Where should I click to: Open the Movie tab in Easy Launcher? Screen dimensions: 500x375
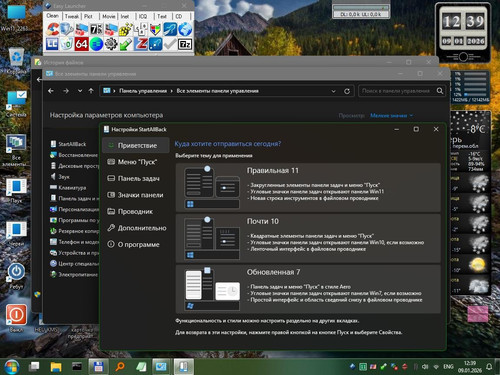109,16
